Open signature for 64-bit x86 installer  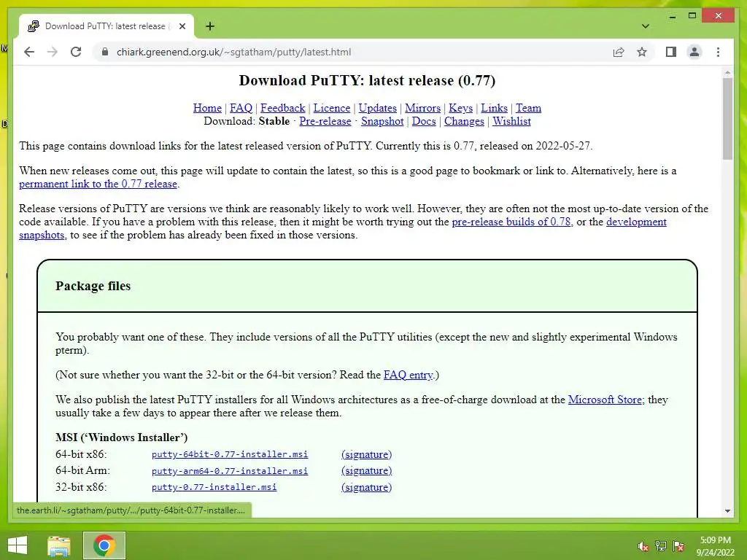click(x=366, y=454)
